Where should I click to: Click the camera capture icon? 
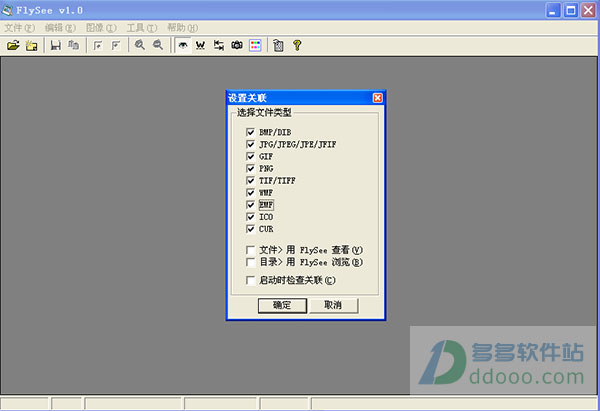tap(237, 45)
